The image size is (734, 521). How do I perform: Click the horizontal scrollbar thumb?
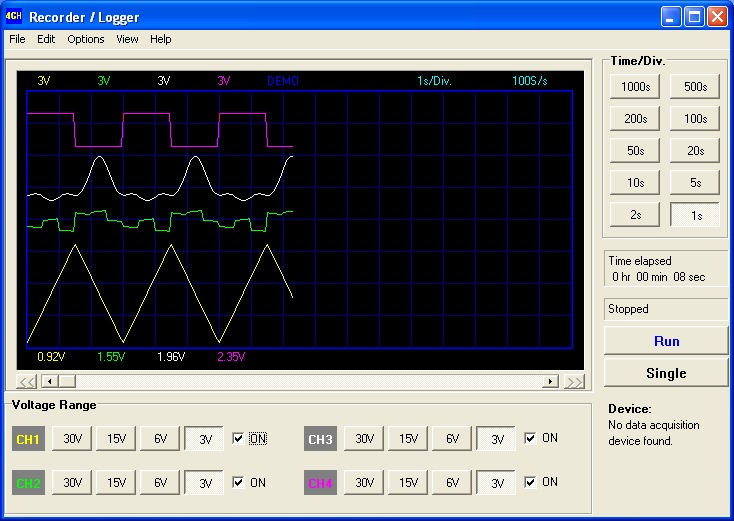[x=67, y=382]
